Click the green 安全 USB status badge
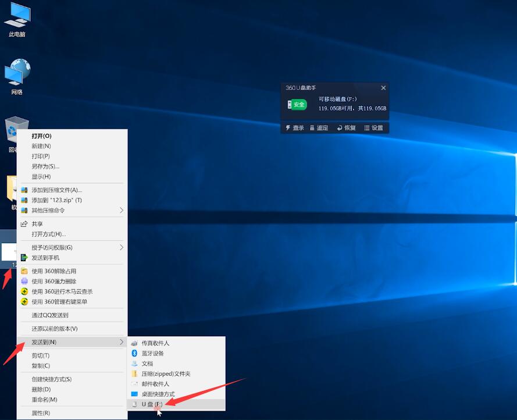Screen dimensions: 517x420 click(x=297, y=105)
